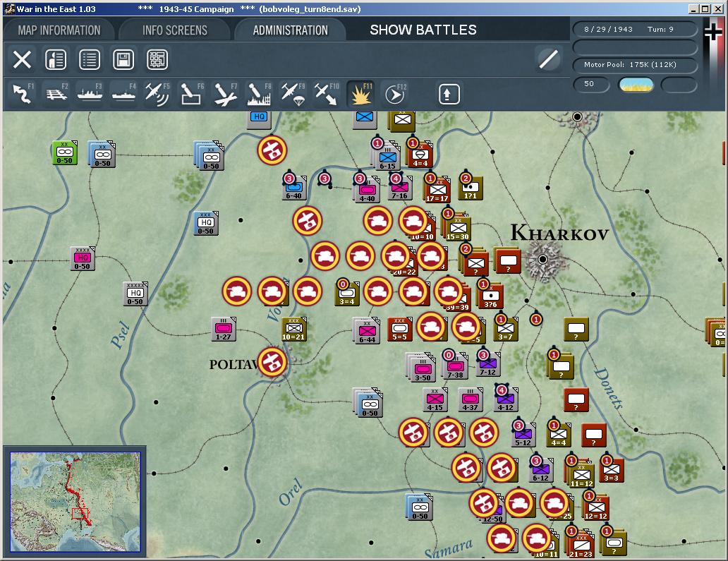Select the 7-16 unit counter
The height and width of the screenshot is (561, 728).
pos(400,188)
